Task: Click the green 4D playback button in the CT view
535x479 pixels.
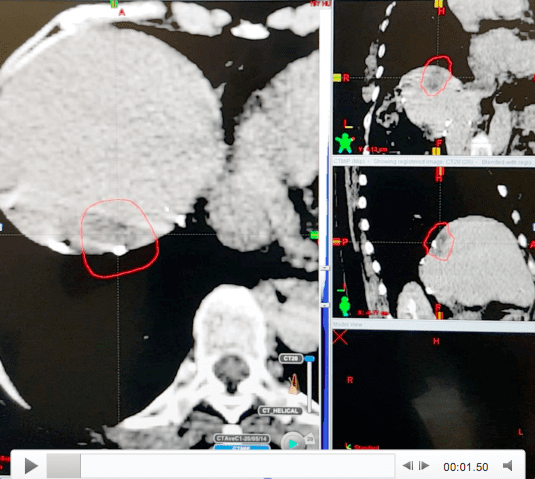Action: coord(292,443)
